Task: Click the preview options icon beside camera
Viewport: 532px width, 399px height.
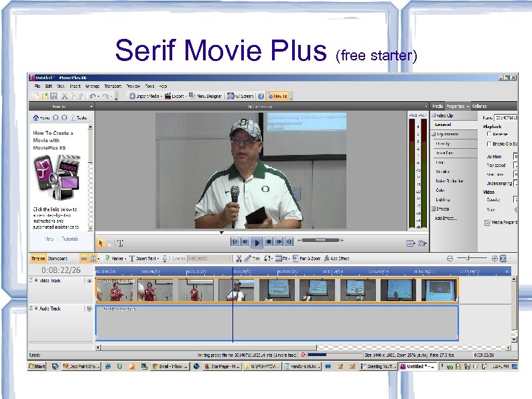Action: pyautogui.click(x=411, y=243)
